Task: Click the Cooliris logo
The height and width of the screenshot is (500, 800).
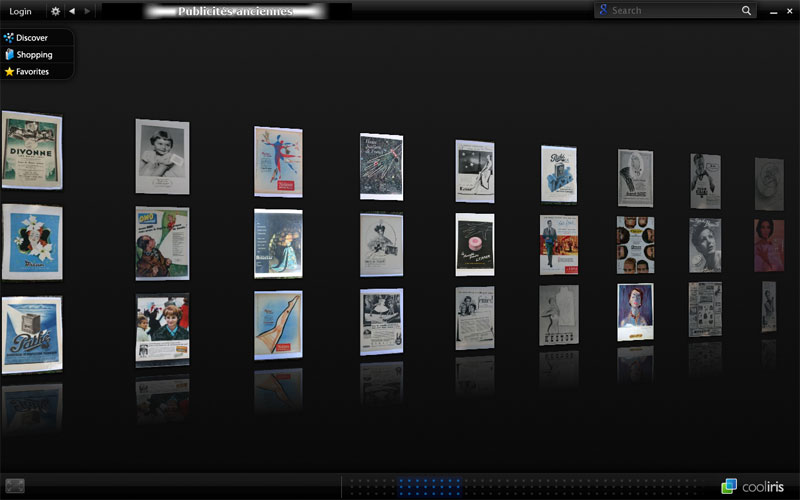Action: [x=753, y=486]
